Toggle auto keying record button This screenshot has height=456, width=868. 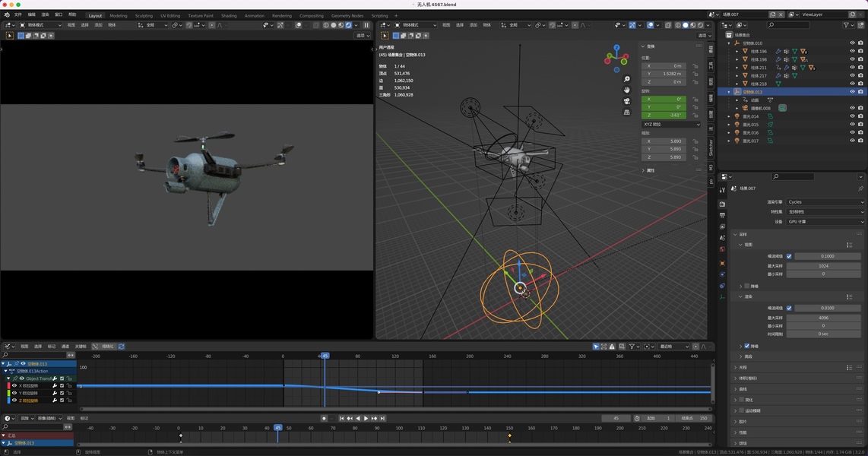[x=324, y=418]
